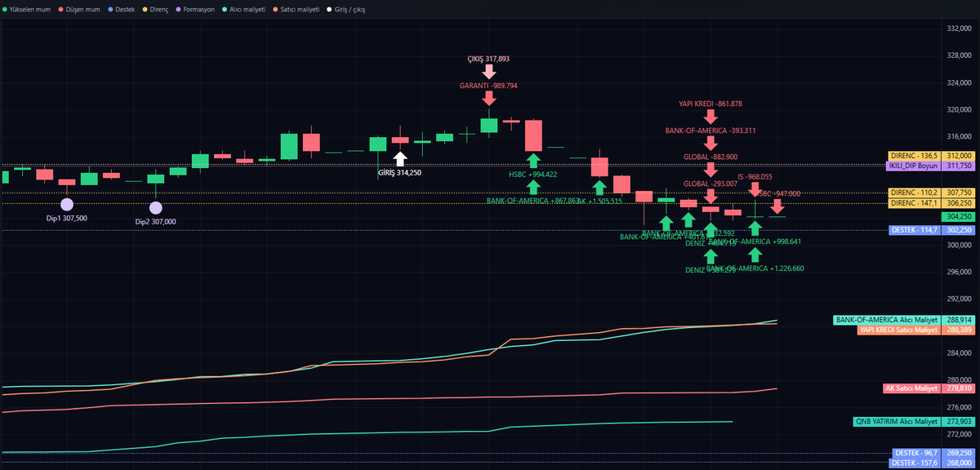
Task: Click the GARANTI -989.794 text label
Action: coord(488,85)
